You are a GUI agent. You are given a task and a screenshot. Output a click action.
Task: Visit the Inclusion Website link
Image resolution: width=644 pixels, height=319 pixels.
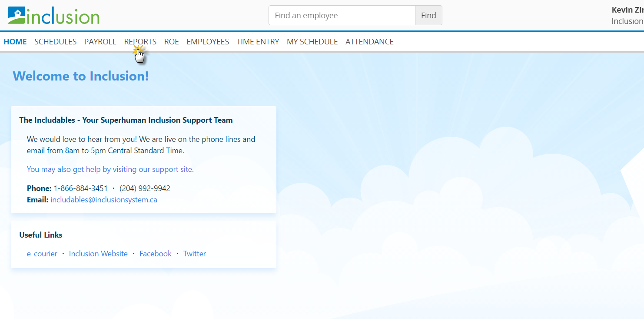click(98, 254)
